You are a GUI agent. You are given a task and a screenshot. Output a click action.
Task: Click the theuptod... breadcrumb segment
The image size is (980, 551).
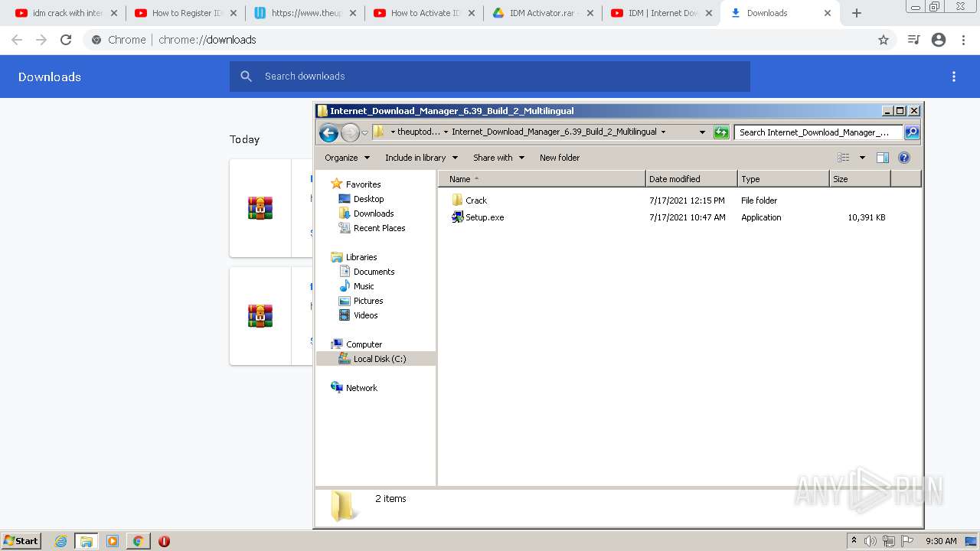(419, 132)
